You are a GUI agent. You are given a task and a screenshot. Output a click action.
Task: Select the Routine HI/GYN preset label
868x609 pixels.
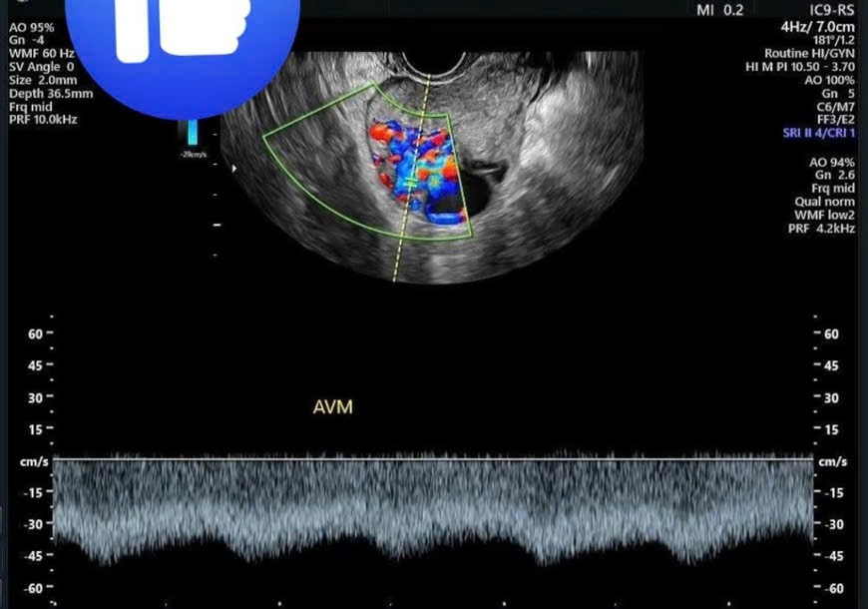pyautogui.click(x=809, y=53)
